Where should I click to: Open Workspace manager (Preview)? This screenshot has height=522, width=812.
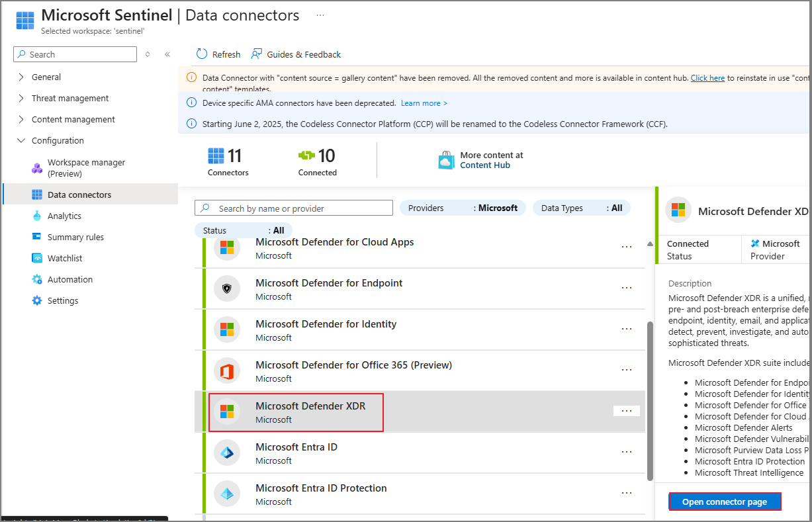86,168
